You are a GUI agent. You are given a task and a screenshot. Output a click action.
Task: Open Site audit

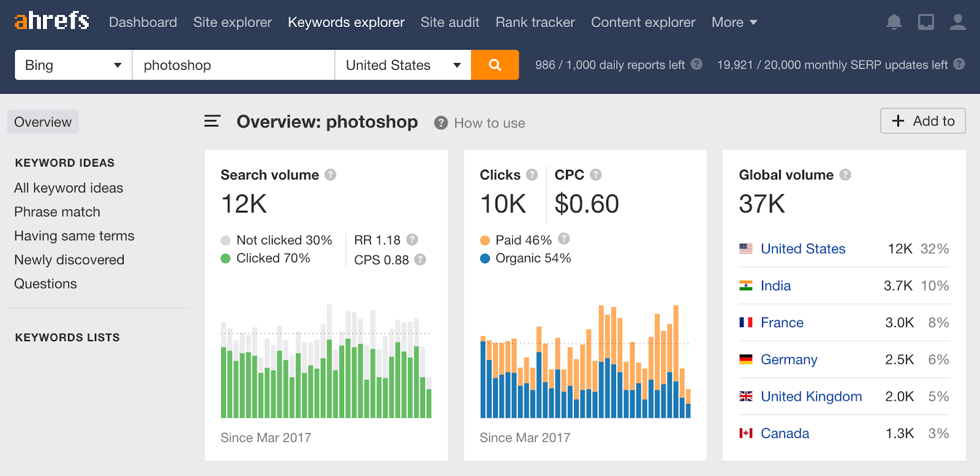click(450, 22)
